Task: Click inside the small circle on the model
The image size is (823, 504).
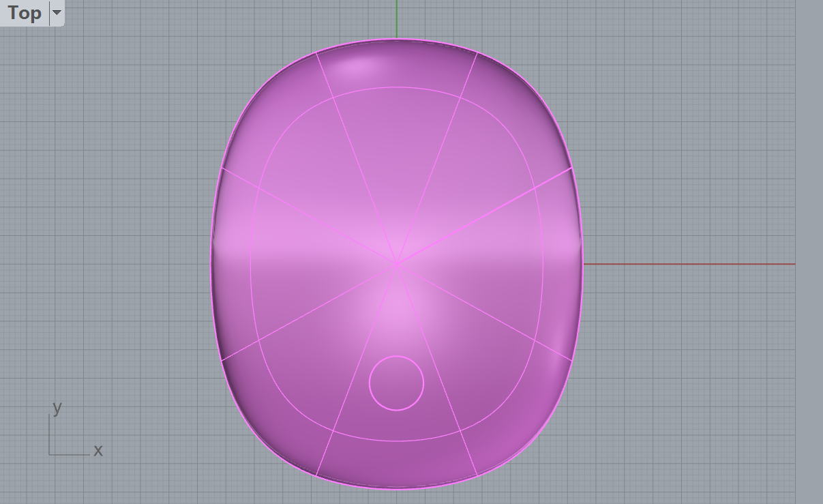Action: point(397,383)
